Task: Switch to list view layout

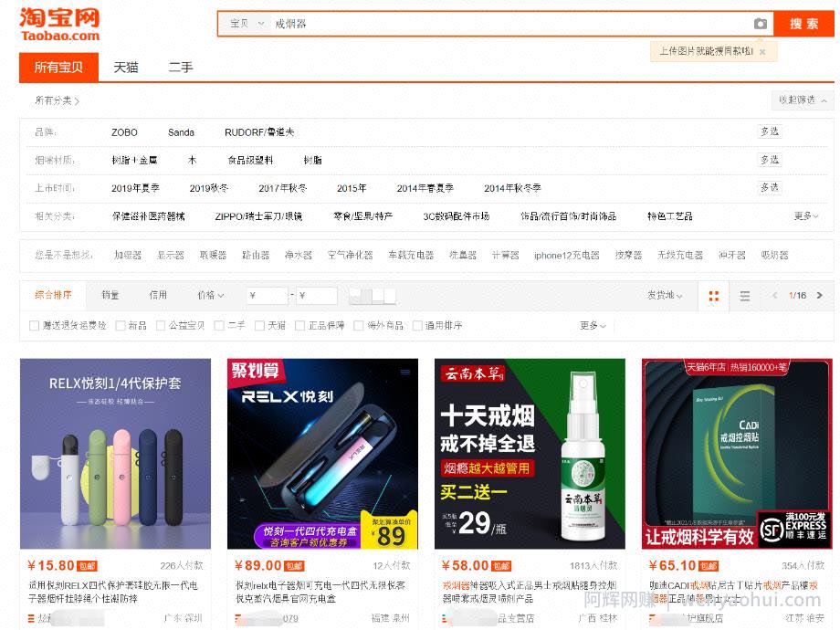Action: tap(745, 296)
